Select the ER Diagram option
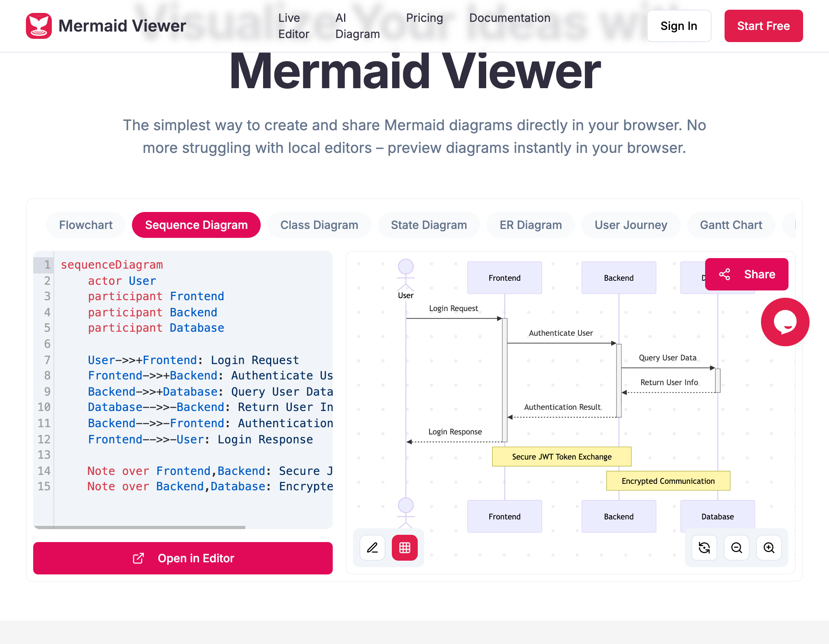The width and height of the screenshot is (829, 644). point(530,225)
